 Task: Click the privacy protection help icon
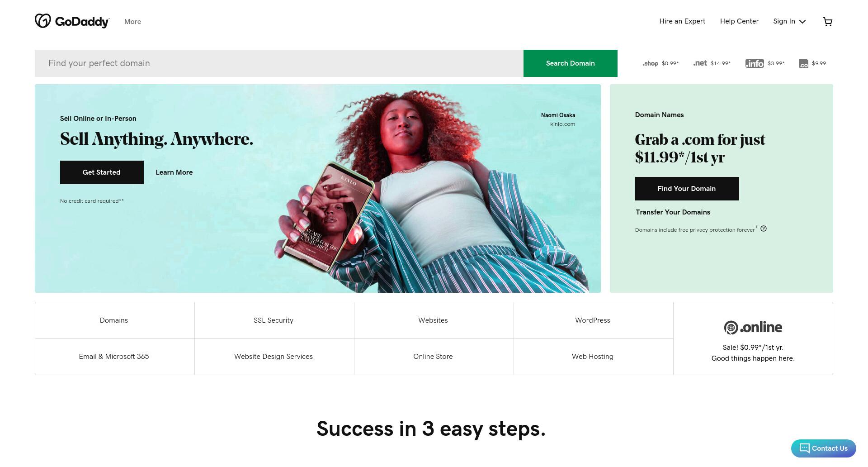pyautogui.click(x=764, y=229)
